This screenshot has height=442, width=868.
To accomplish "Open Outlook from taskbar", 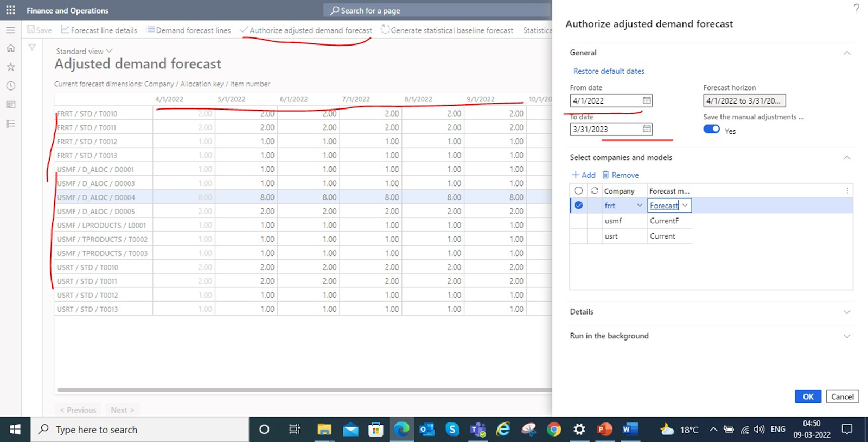I will [427, 430].
